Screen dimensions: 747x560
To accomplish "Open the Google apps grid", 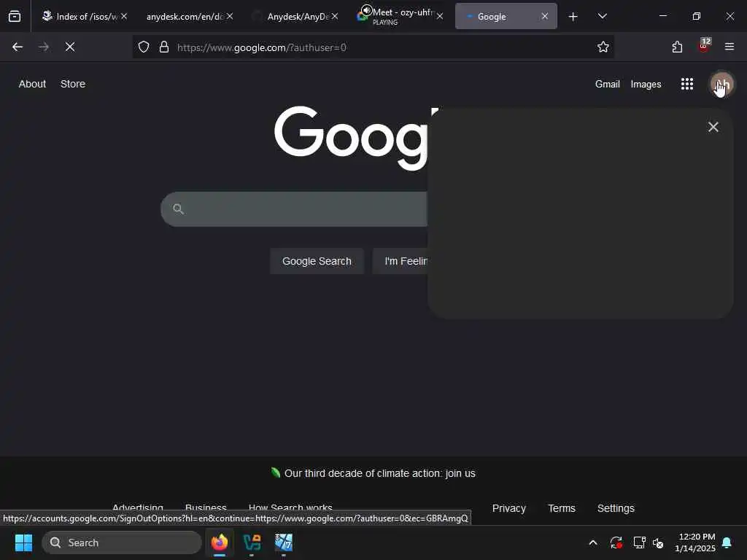I will [x=687, y=85].
